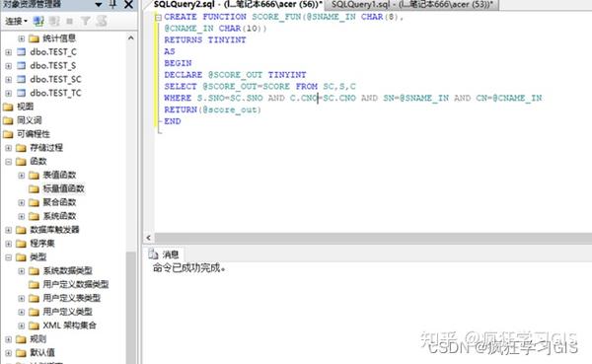
Task: Click the 视图 folder icon
Action: click(8, 107)
